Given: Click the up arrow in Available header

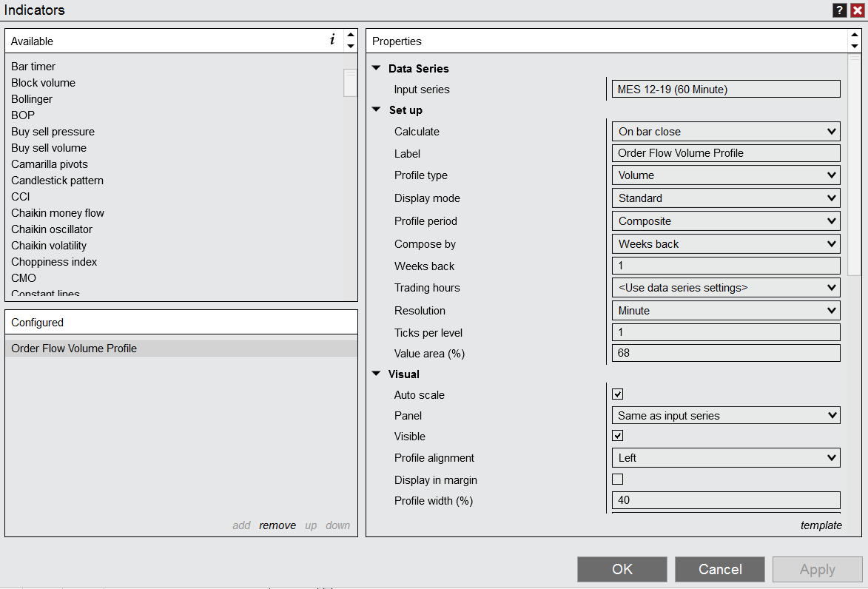Looking at the screenshot, I should [x=351, y=35].
